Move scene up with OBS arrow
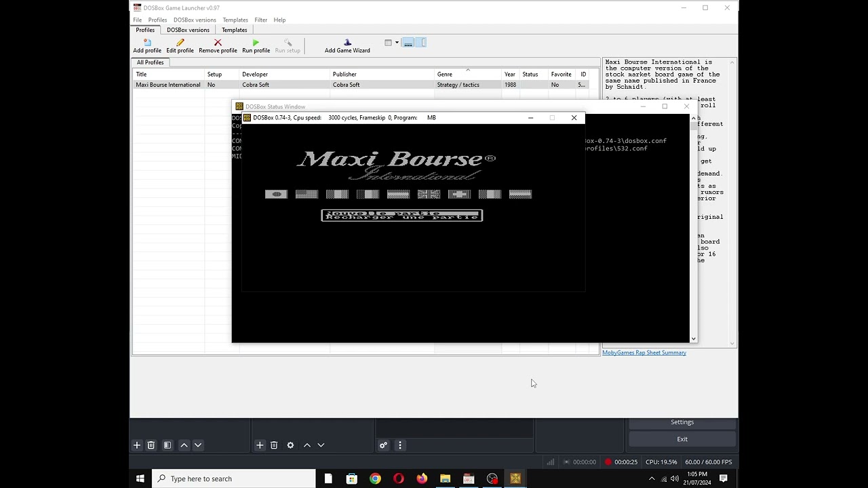 pos(184,445)
